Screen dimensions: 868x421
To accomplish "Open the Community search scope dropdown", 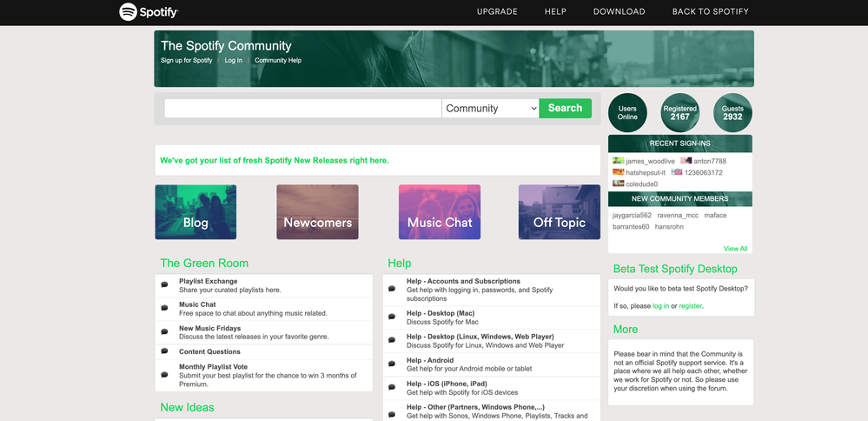I will pos(490,109).
